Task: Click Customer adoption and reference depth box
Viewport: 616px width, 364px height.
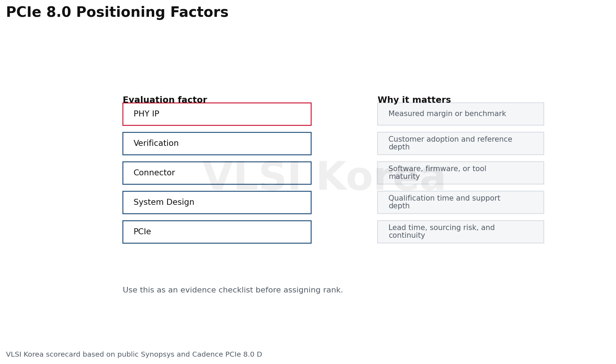Action: (x=460, y=143)
